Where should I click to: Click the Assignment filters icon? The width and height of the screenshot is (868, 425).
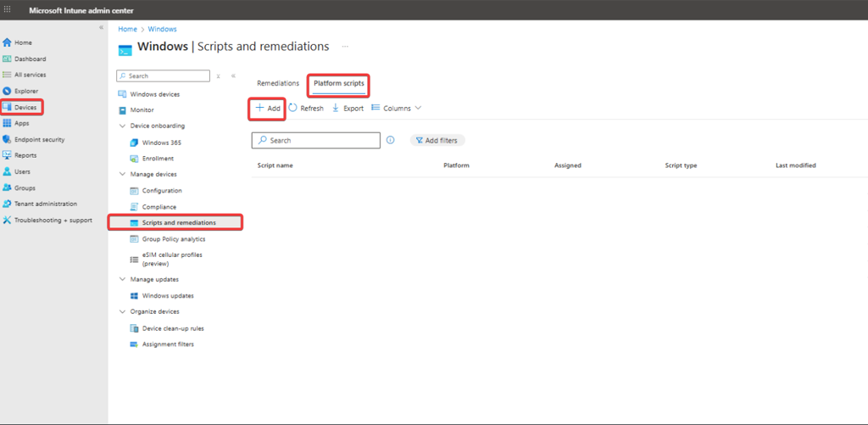(x=133, y=344)
